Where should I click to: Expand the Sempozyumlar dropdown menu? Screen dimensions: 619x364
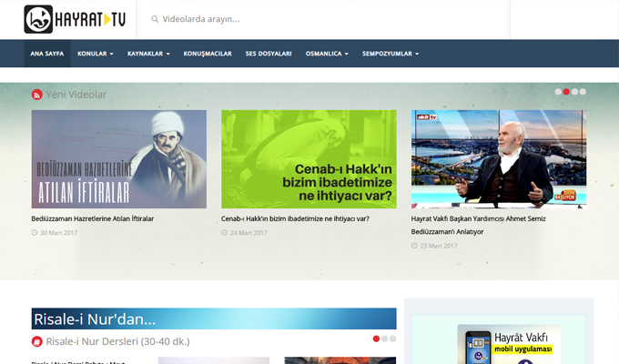pos(391,54)
